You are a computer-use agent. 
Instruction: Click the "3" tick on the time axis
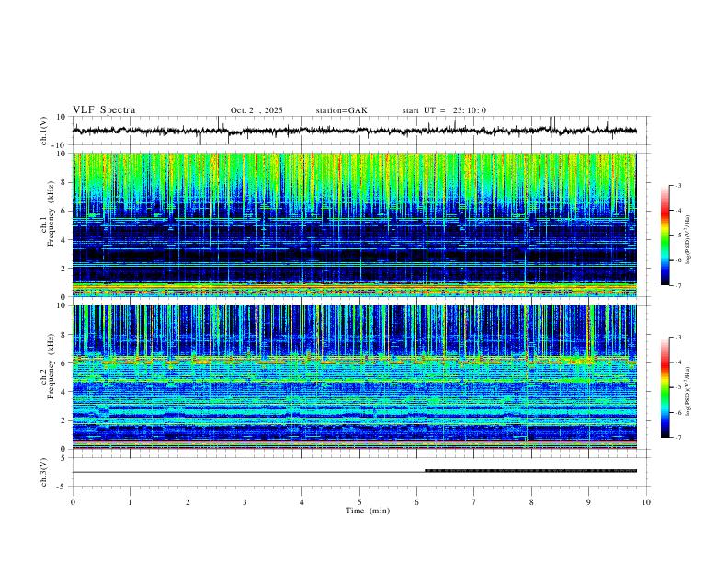click(245, 502)
